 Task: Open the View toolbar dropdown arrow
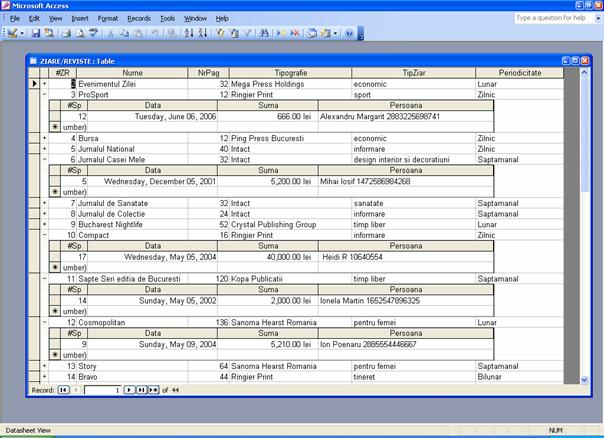click(22, 33)
